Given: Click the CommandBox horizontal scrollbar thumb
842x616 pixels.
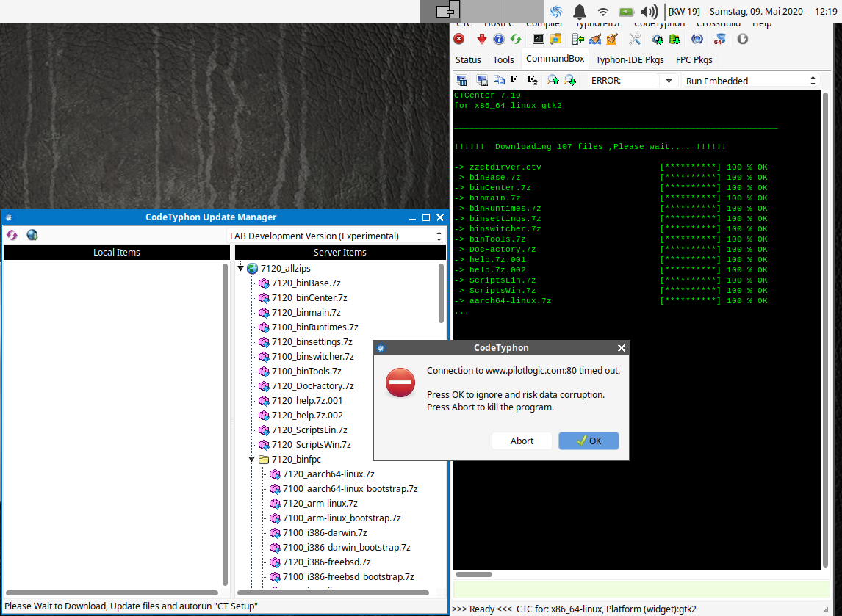Looking at the screenshot, I should 474,574.
